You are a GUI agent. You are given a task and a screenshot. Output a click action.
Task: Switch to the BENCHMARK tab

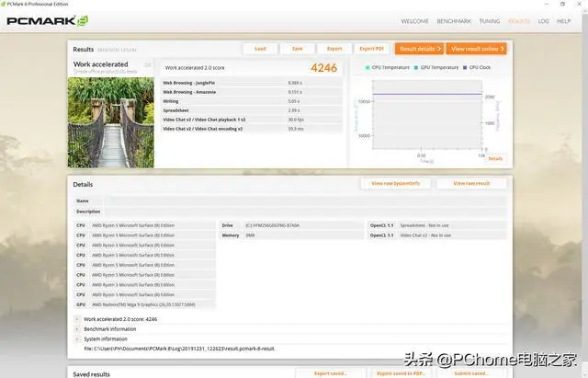454,20
